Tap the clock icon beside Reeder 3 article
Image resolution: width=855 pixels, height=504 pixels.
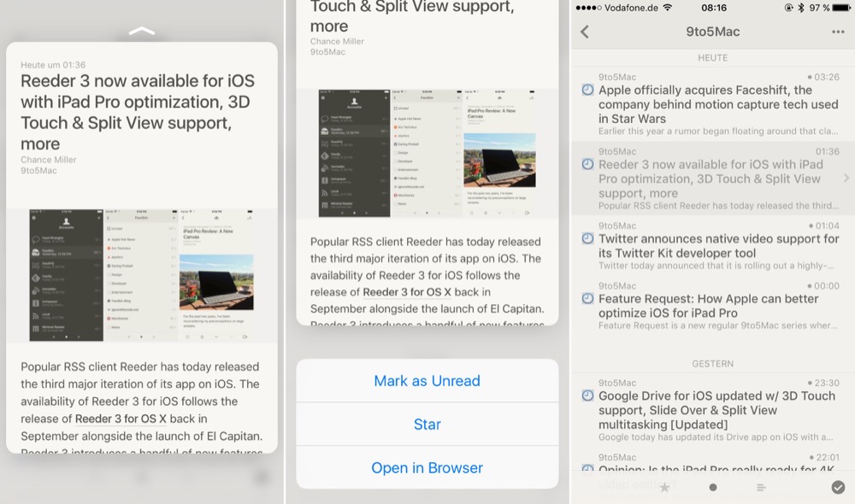588,164
